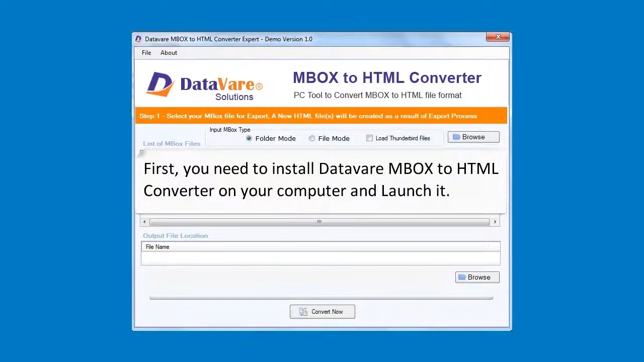The image size is (644, 362).
Task: Click the conversion progress bar
Action: [321, 298]
